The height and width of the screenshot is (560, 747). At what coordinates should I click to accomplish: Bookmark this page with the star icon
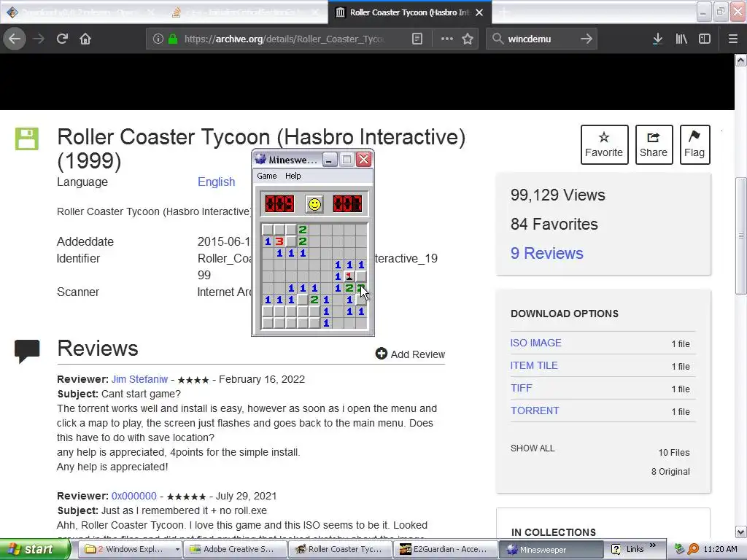(468, 39)
